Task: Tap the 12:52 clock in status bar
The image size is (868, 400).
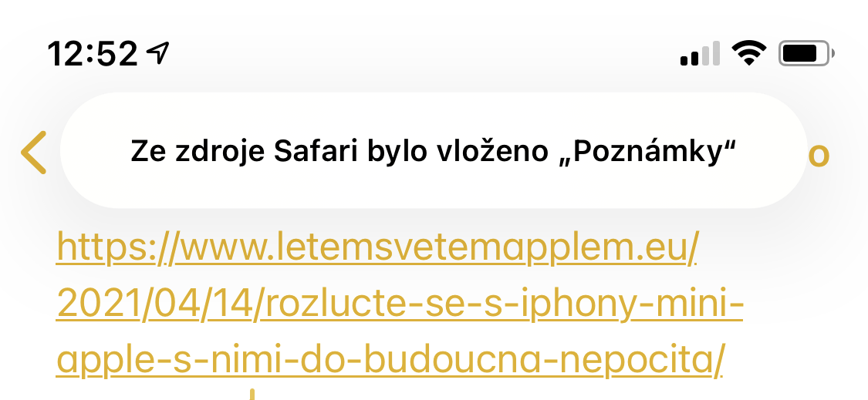Action: tap(93, 54)
